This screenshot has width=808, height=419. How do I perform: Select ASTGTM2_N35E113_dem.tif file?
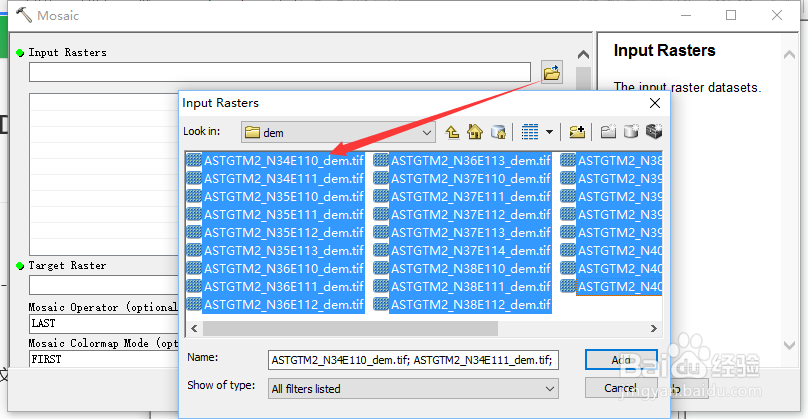click(283, 251)
